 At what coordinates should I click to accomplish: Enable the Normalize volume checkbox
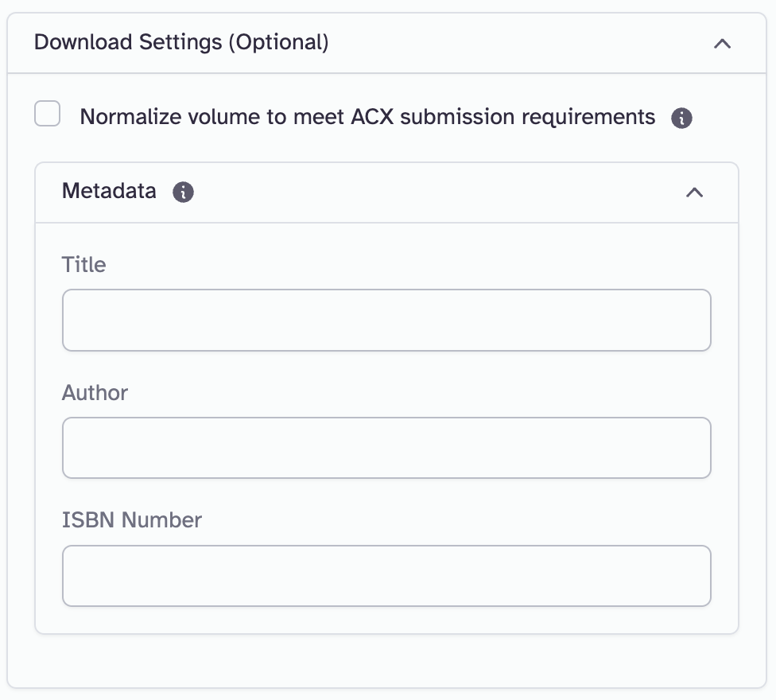click(48, 114)
